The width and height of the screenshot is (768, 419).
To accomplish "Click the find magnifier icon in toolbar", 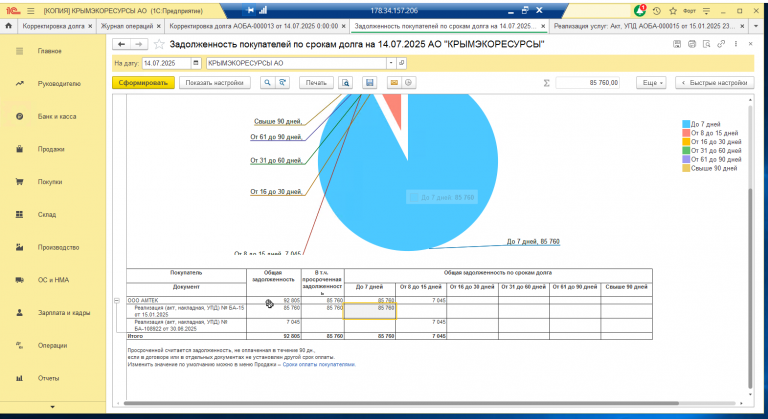I will pos(267,83).
